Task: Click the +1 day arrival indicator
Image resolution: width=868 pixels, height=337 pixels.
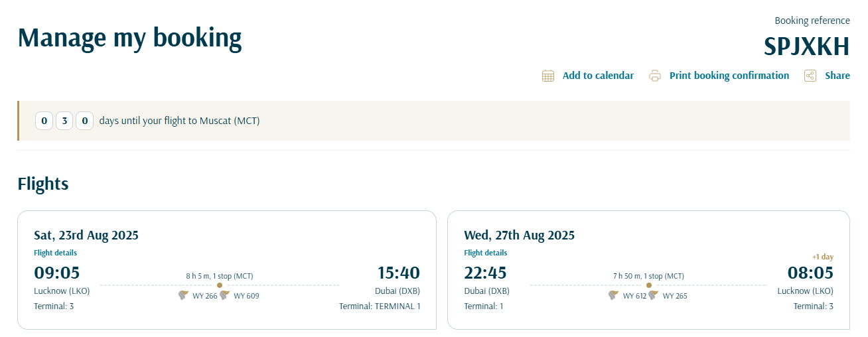Action: pyautogui.click(x=822, y=257)
